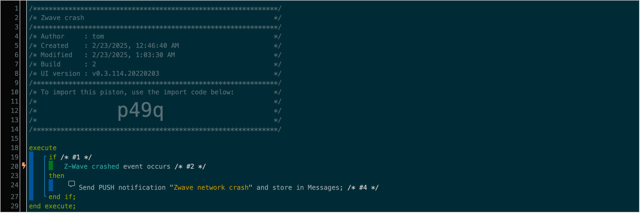The height and width of the screenshot is (216, 644).
Task: Select the 'then' keyword
Action: pos(57,176)
